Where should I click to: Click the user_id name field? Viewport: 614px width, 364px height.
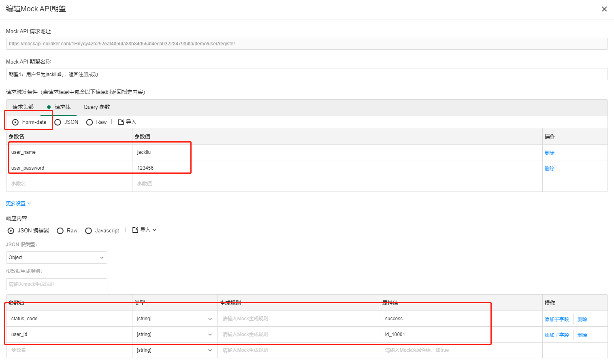coord(69,334)
